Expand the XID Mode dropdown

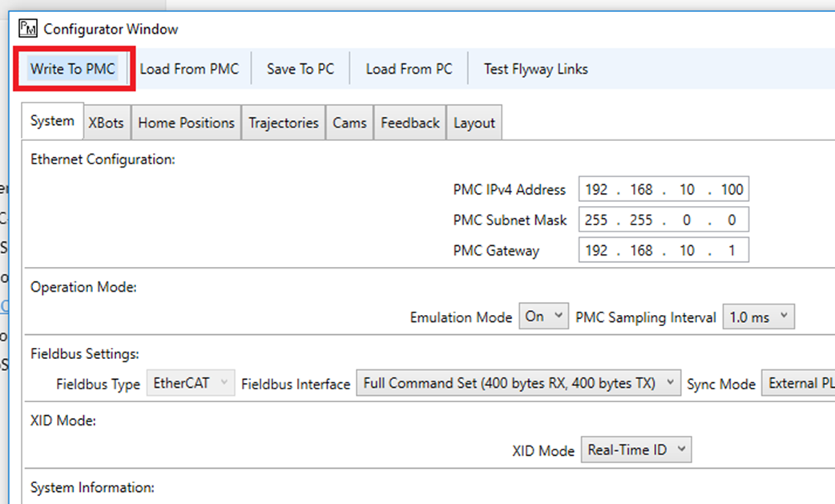point(635,450)
